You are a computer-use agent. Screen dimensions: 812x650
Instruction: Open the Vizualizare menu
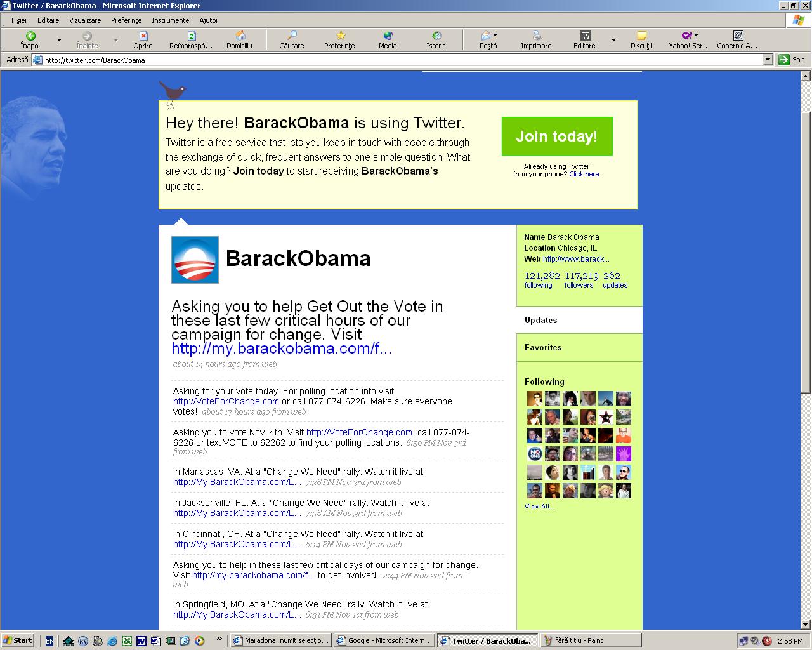click(85, 20)
